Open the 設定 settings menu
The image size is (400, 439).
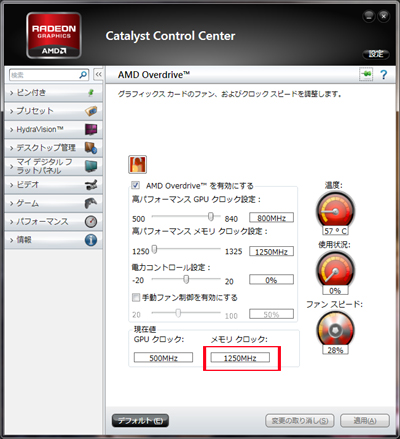[x=376, y=54]
